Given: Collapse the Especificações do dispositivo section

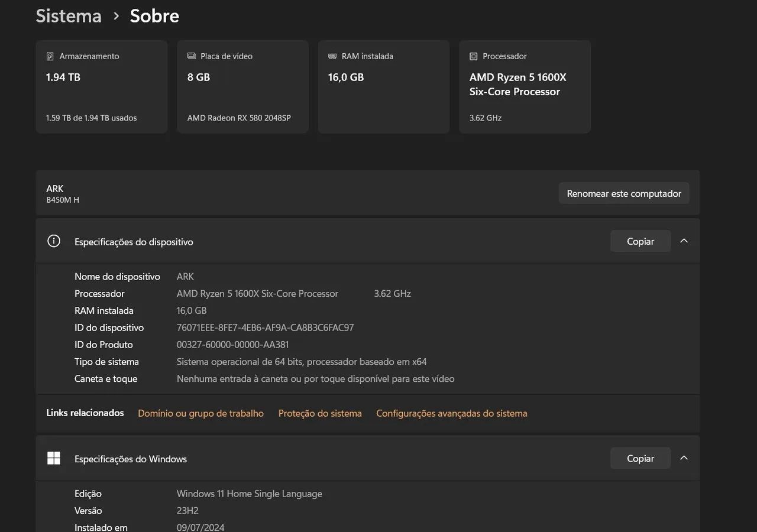Looking at the screenshot, I should tap(684, 241).
